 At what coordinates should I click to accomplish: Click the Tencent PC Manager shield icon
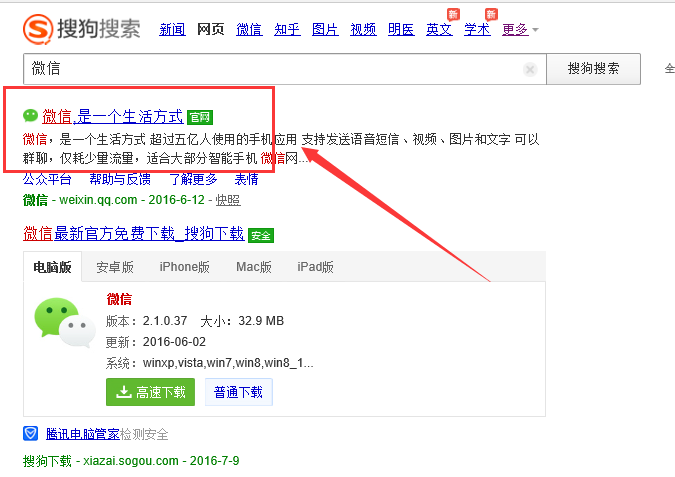pos(31,434)
